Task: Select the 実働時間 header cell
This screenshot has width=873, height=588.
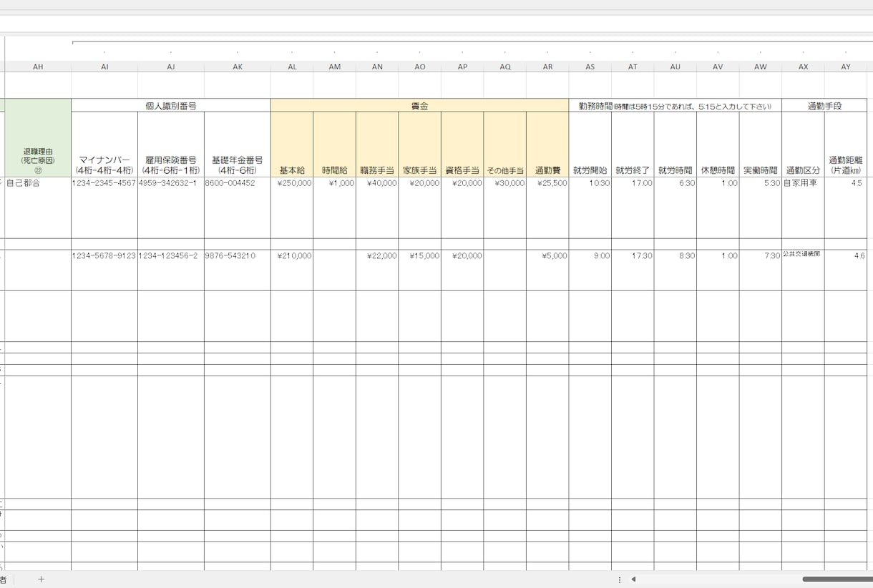Action: click(x=761, y=144)
